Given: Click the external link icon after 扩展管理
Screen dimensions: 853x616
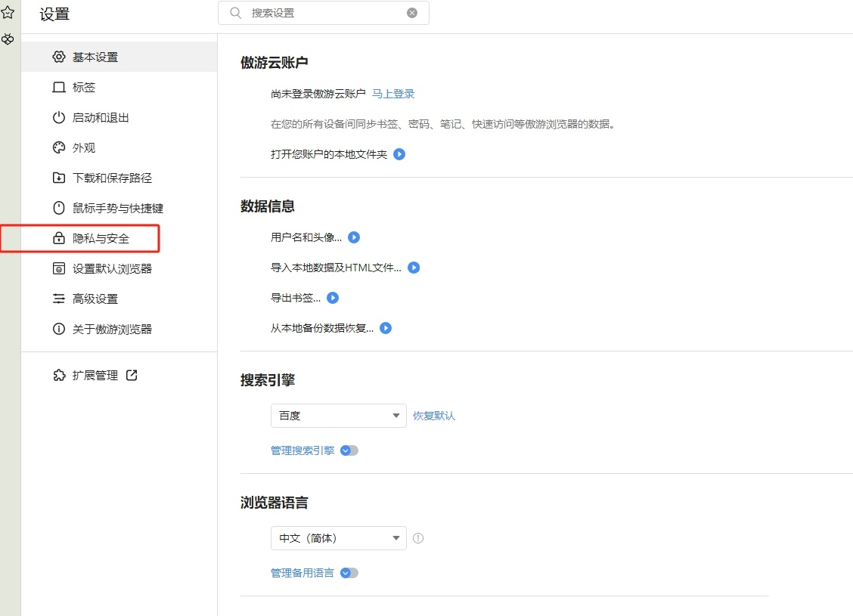Looking at the screenshot, I should click(132, 375).
